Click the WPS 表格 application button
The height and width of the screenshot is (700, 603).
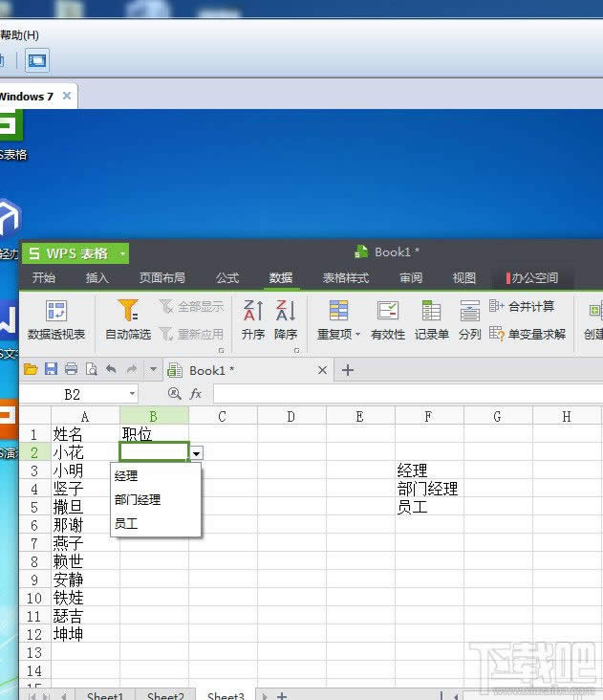(x=75, y=253)
